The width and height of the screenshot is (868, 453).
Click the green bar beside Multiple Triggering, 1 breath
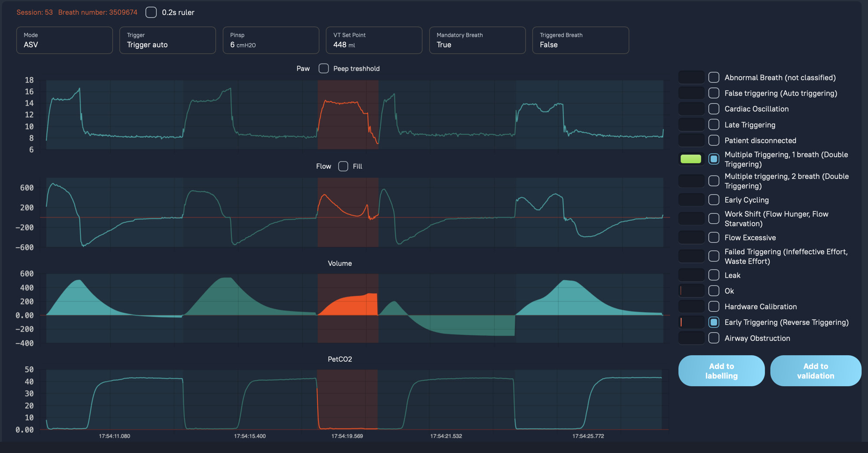coord(691,159)
